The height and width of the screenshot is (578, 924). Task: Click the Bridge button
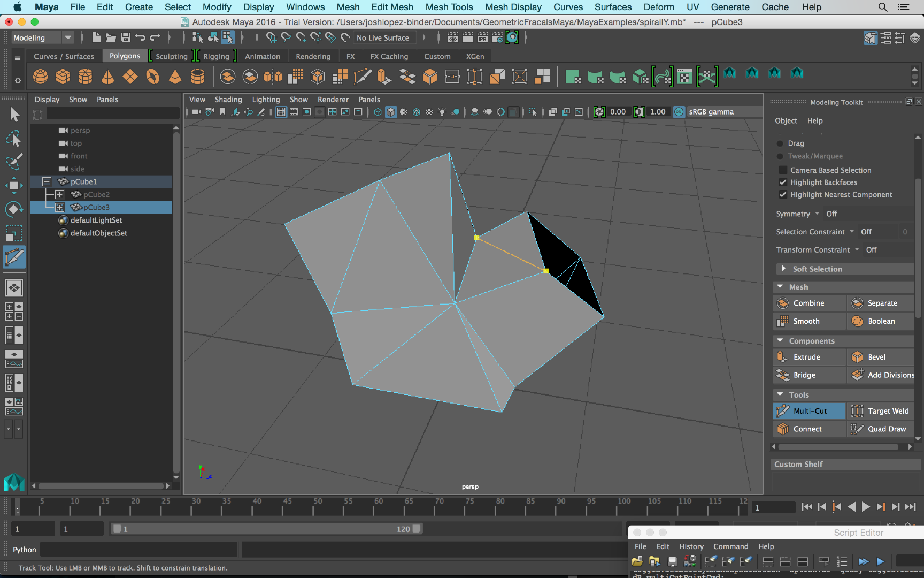[x=809, y=375]
